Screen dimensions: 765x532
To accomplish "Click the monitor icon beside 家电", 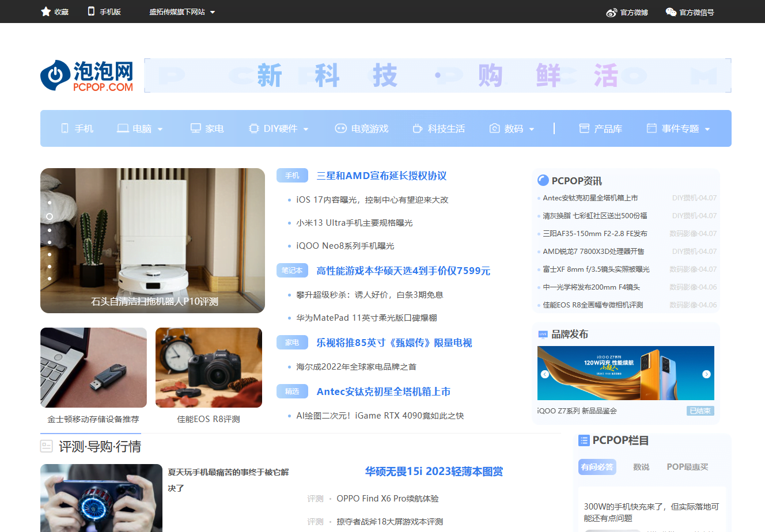I will click(x=196, y=128).
